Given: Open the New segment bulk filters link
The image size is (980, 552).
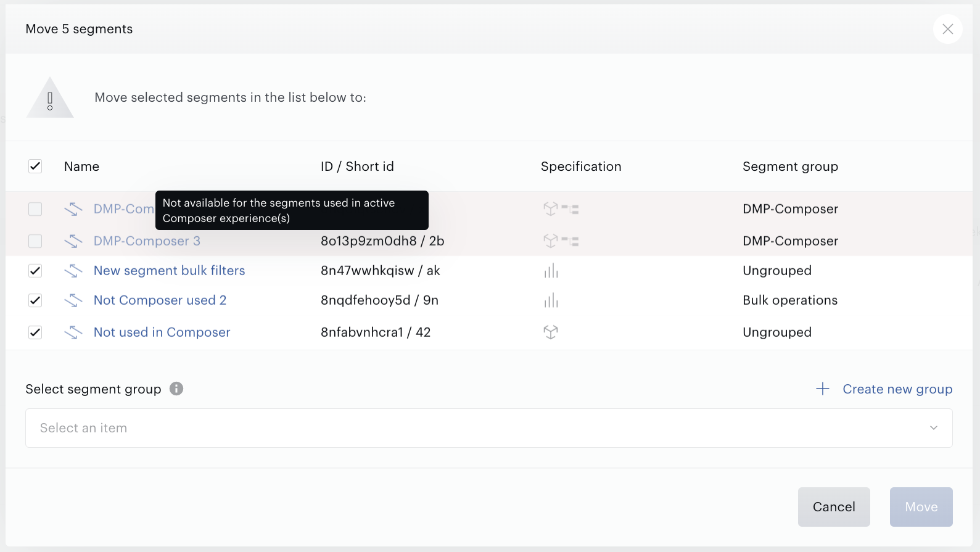Looking at the screenshot, I should tap(170, 271).
